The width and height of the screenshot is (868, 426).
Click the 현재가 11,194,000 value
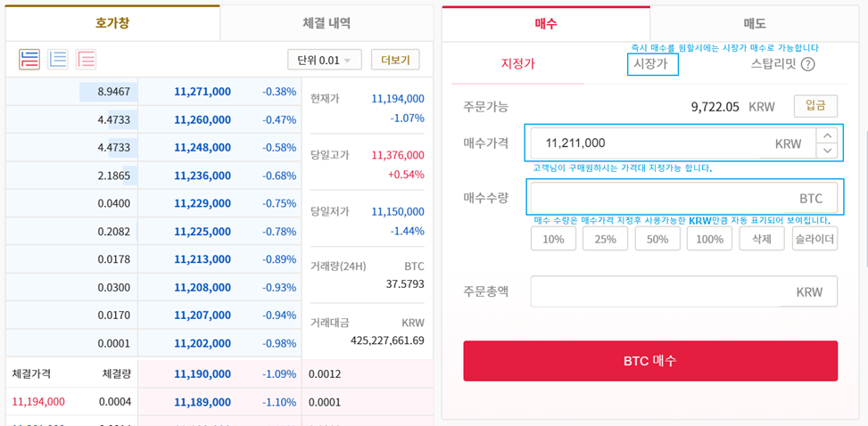point(398,99)
